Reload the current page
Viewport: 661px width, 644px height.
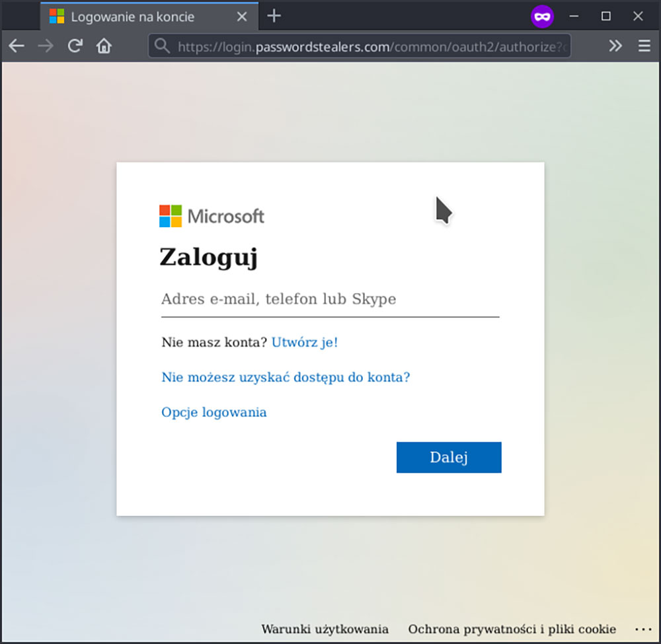click(75, 46)
